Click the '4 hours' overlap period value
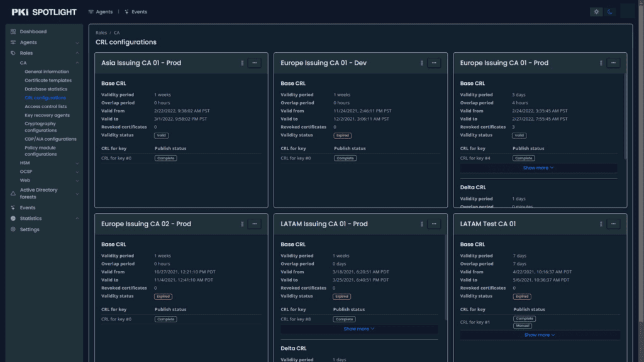Screen dimensions: 644x362 coord(520,103)
